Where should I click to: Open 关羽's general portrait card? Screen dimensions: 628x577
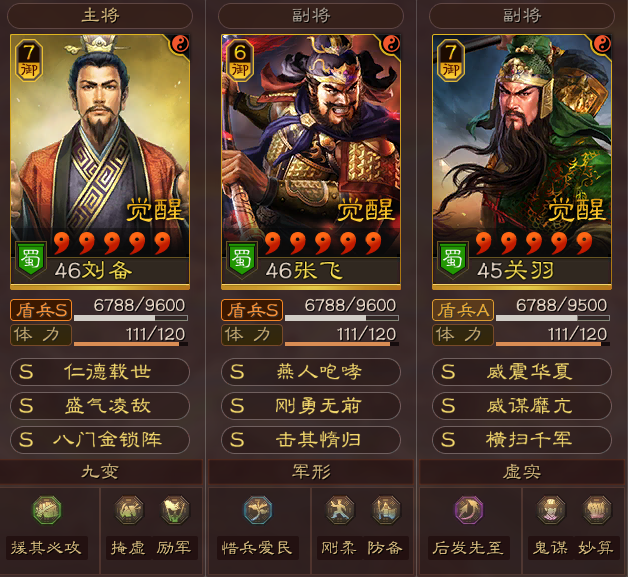[522, 161]
